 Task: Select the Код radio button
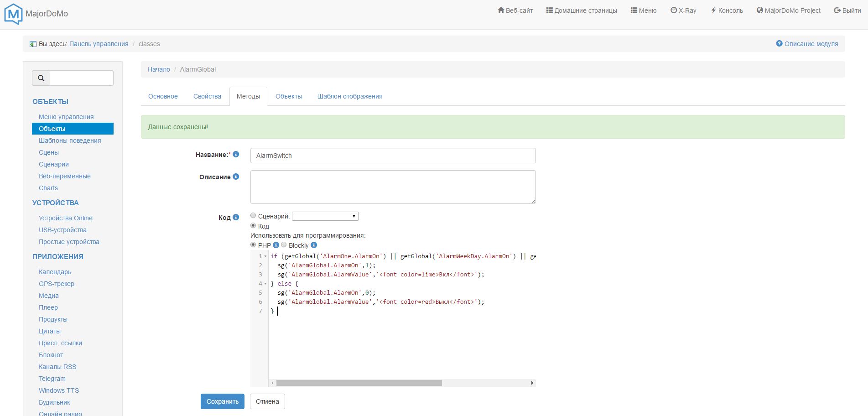tap(253, 226)
